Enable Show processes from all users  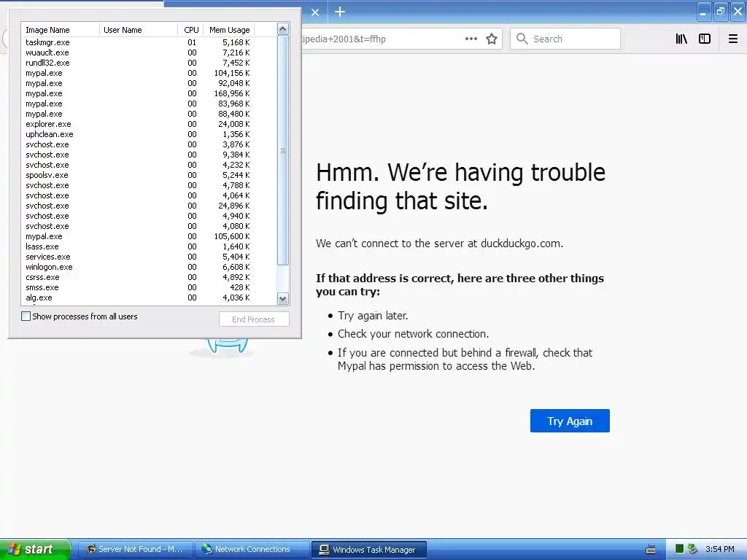(26, 316)
